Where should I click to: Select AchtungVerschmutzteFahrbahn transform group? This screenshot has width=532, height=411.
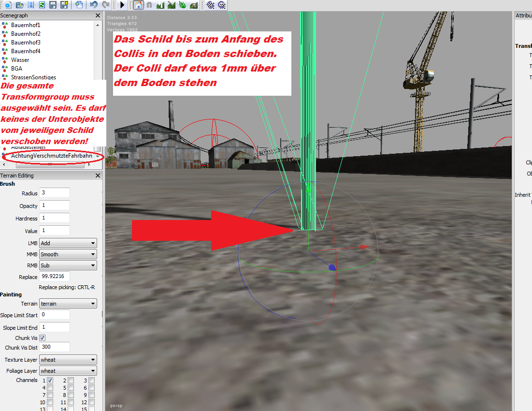point(52,156)
